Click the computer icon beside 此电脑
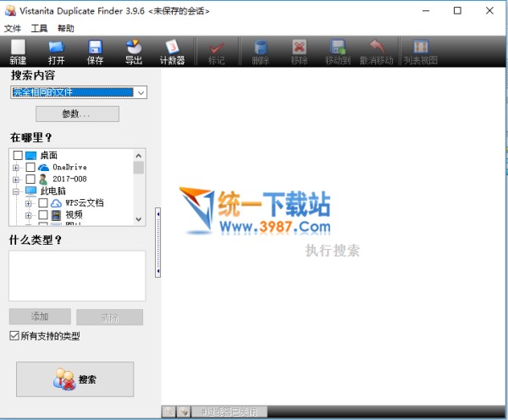 [x=30, y=191]
